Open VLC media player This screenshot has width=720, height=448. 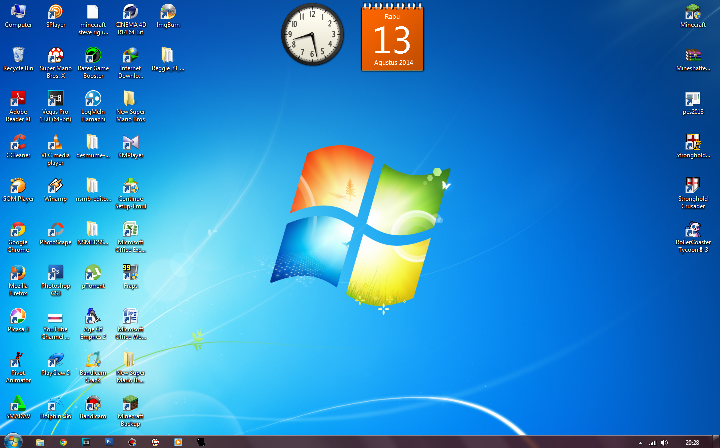(56, 150)
